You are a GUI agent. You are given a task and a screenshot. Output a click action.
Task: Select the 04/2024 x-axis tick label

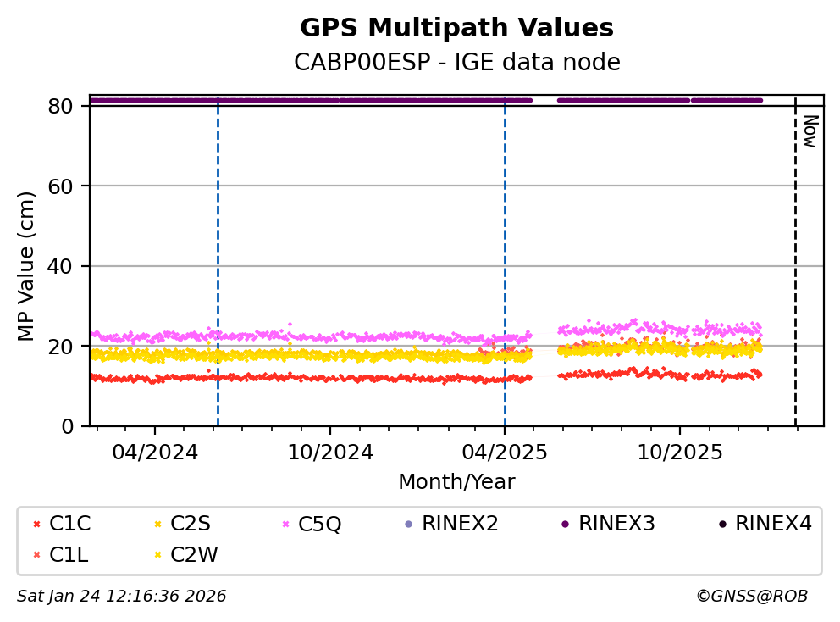tap(155, 452)
